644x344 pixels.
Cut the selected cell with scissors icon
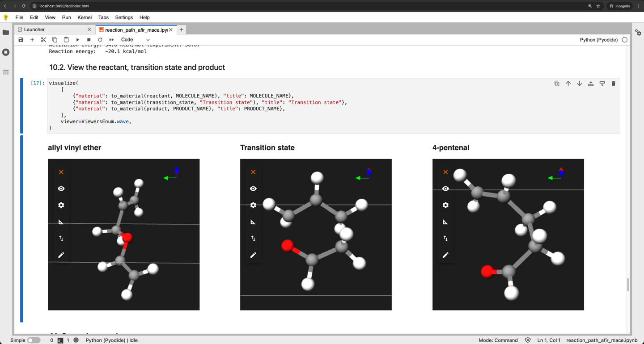(43, 40)
